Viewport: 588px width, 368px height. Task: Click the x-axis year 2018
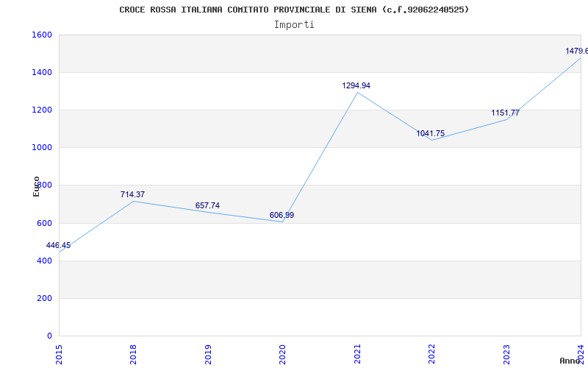[x=133, y=354]
